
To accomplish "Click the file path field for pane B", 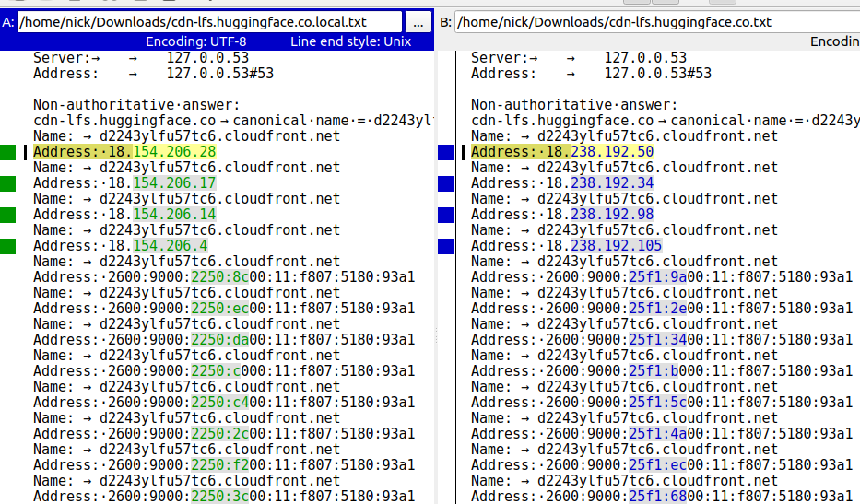I will (x=657, y=22).
